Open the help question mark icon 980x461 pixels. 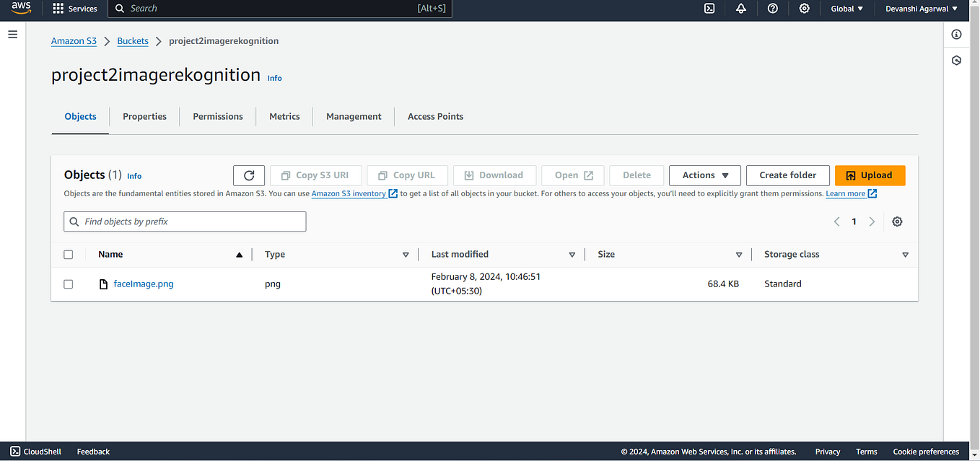click(x=773, y=9)
